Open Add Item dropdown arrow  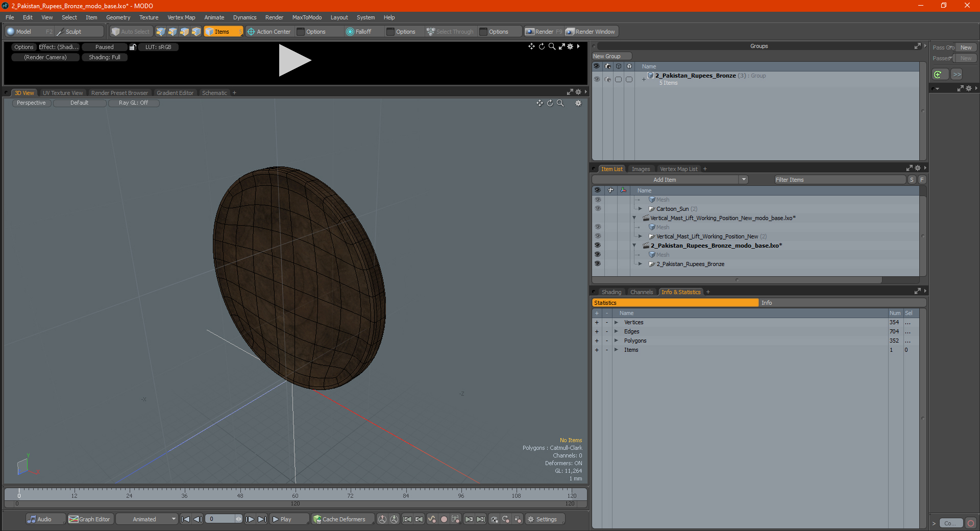pyautogui.click(x=744, y=180)
